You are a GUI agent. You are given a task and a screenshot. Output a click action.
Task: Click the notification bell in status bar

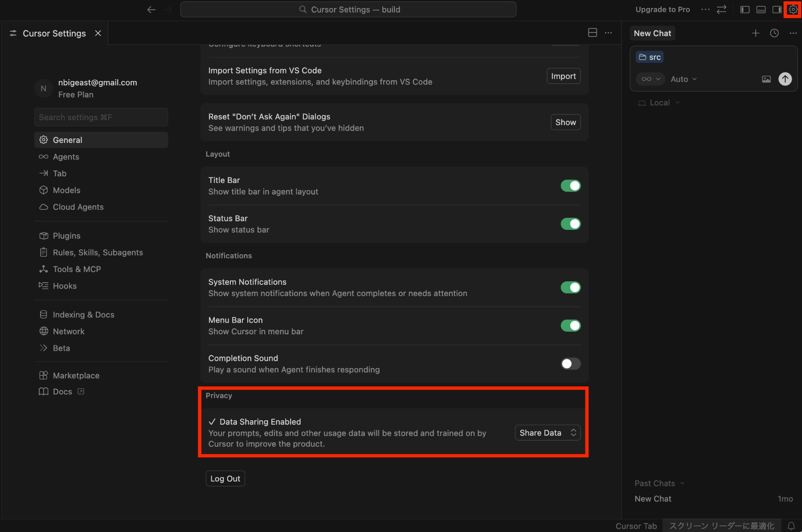791,526
